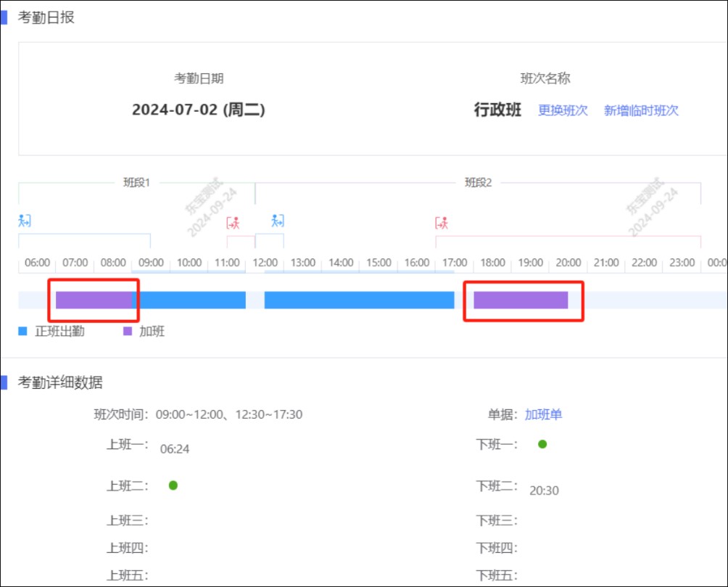Open the 加班单 document link

pos(544,414)
